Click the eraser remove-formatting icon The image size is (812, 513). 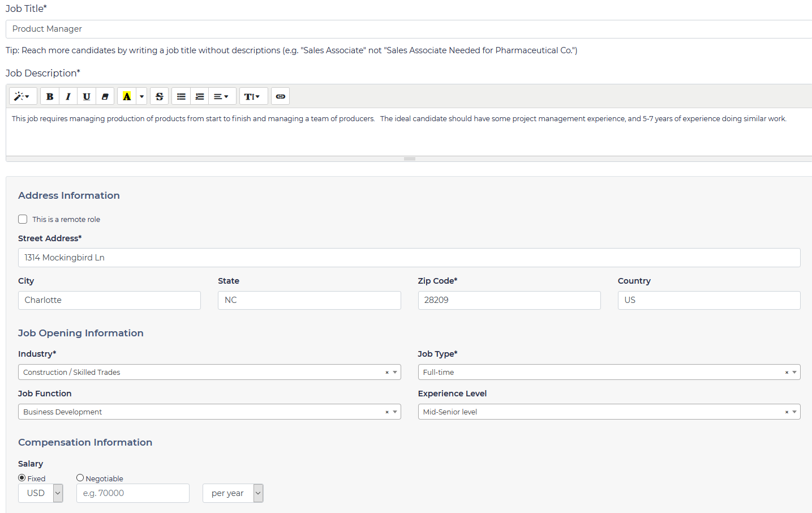click(105, 96)
